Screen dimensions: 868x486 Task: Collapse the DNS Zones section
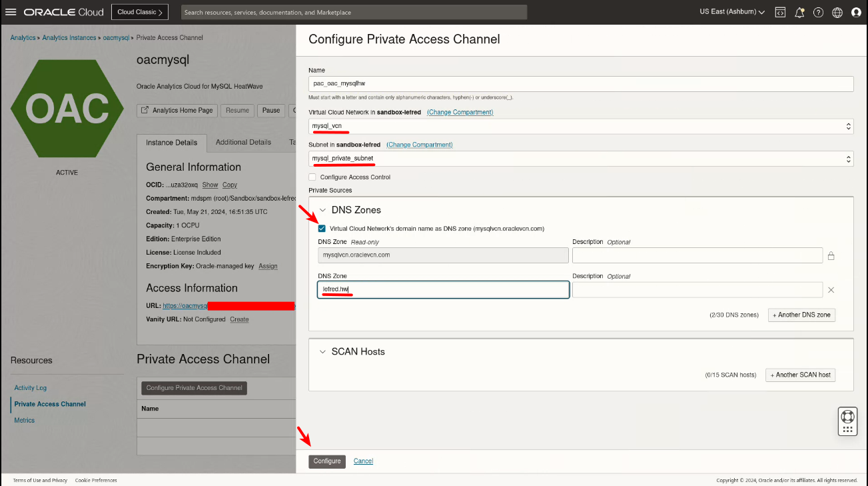[323, 210]
